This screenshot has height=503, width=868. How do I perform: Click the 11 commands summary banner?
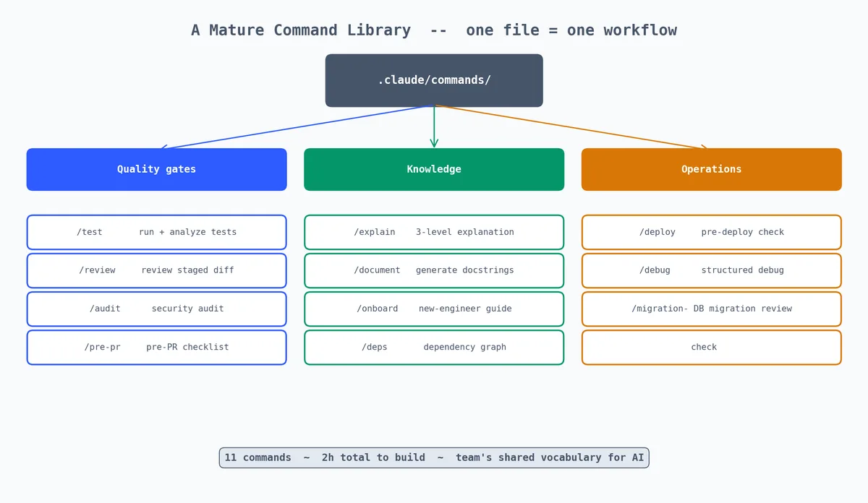click(x=434, y=457)
